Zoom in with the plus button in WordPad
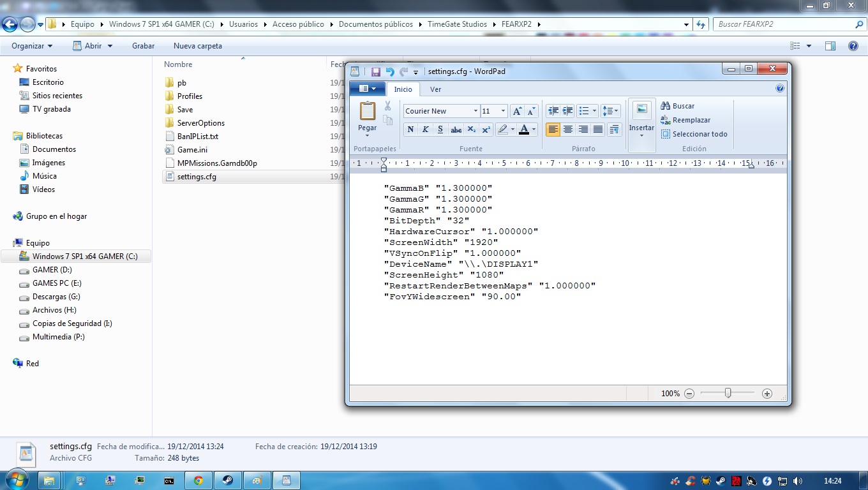This screenshot has height=490, width=868. click(767, 394)
